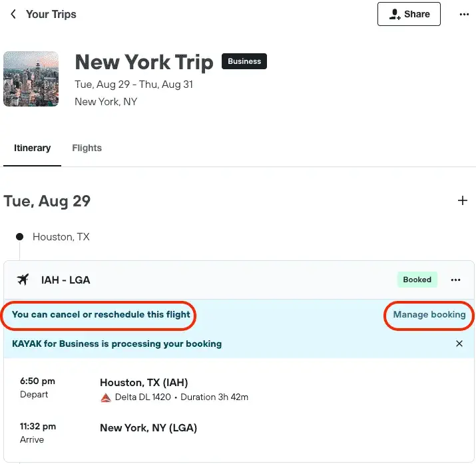476x464 pixels.
Task: Switch to the Itinerary tab
Action: coord(32,148)
